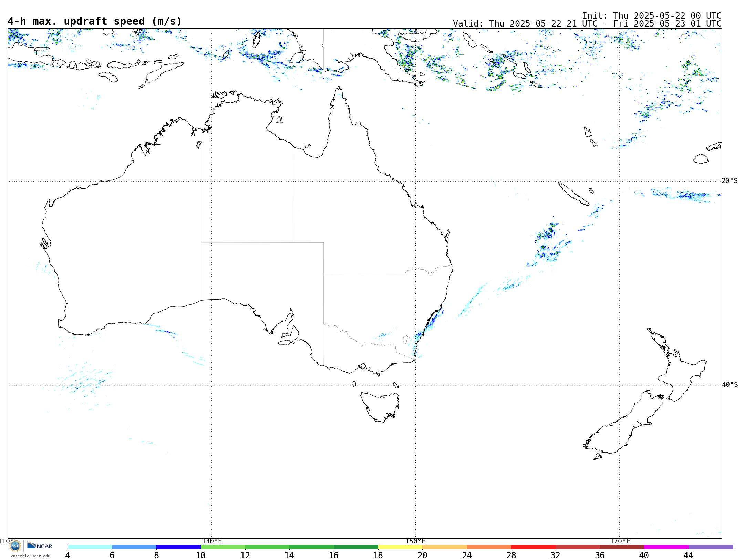Click the bright red 28-32 colorbar swatch
744x560 pixels.
click(x=533, y=547)
